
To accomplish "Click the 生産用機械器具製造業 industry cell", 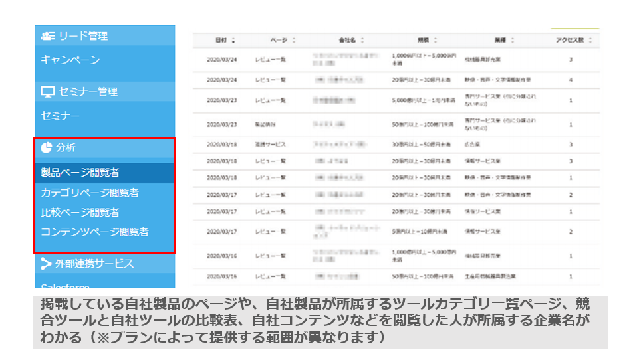I will pos(490,276).
